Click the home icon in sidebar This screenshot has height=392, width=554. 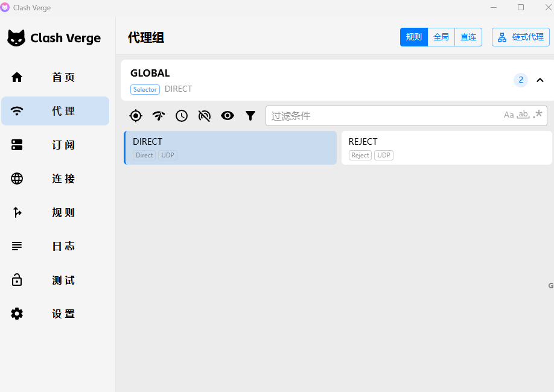tap(17, 77)
